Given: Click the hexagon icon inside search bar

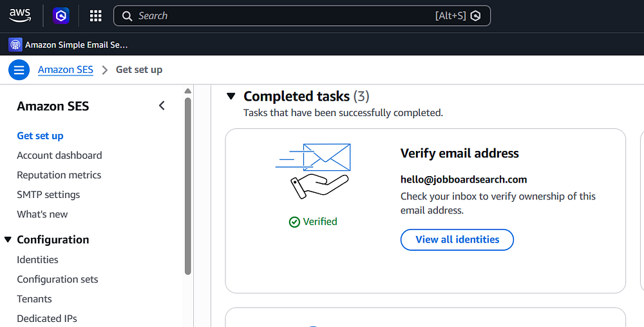Looking at the screenshot, I should (475, 16).
